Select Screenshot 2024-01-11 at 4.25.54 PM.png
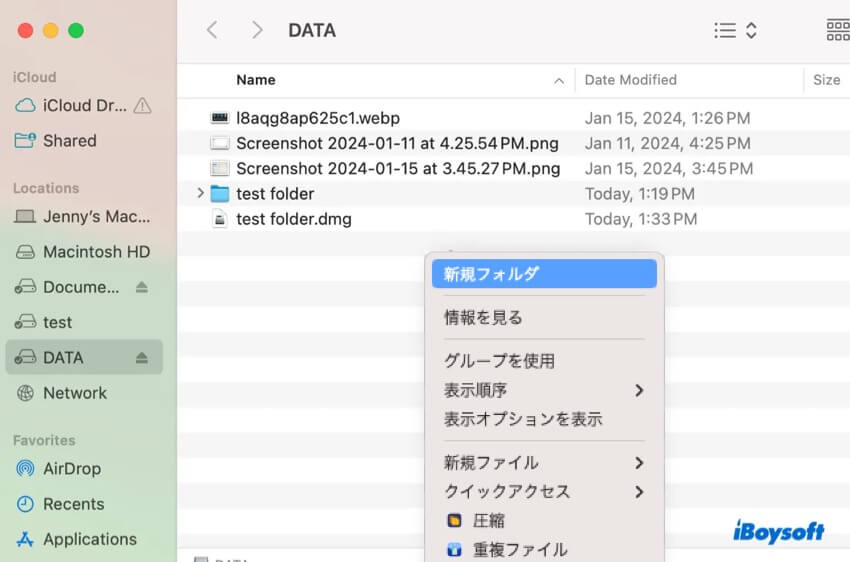 click(x=397, y=143)
